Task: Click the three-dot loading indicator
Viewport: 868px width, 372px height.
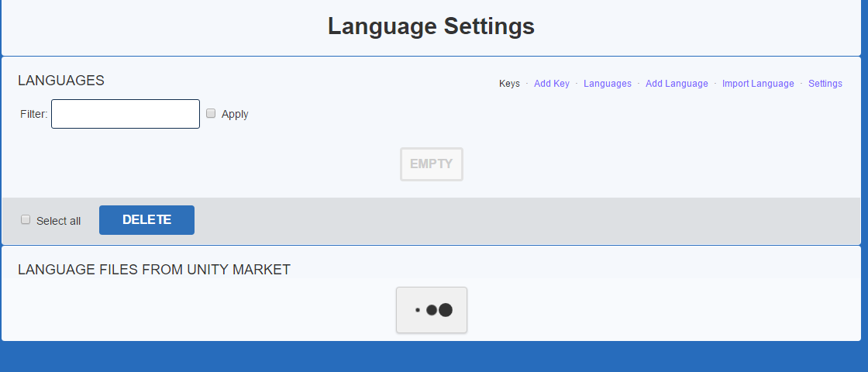Action: (x=432, y=310)
